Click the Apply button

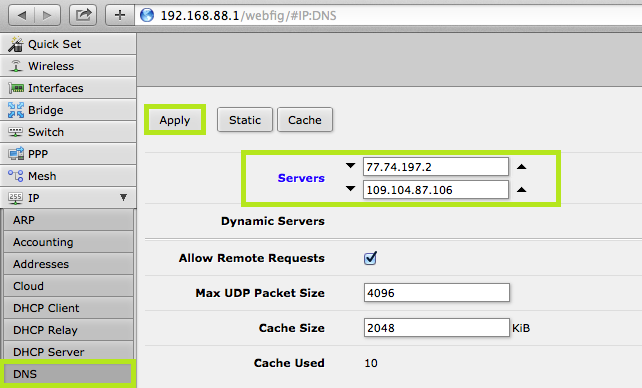pyautogui.click(x=175, y=120)
